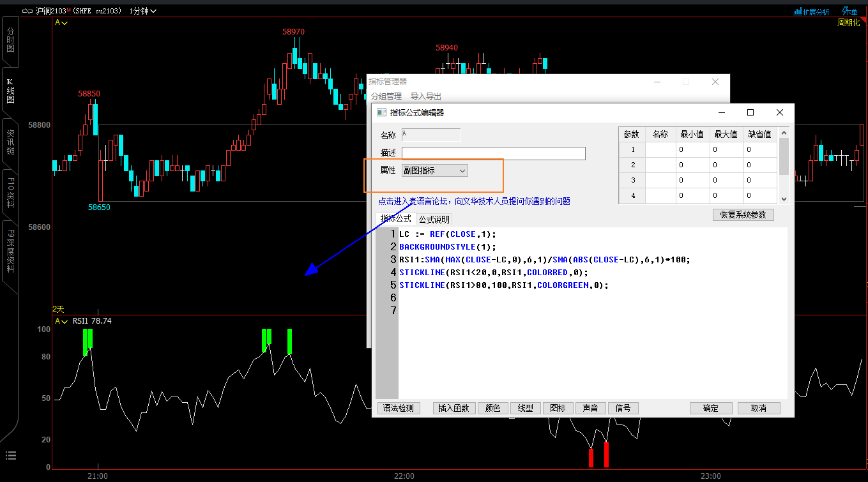Click the 23:00 time axis label
This screenshot has width=868, height=482.
710,476
